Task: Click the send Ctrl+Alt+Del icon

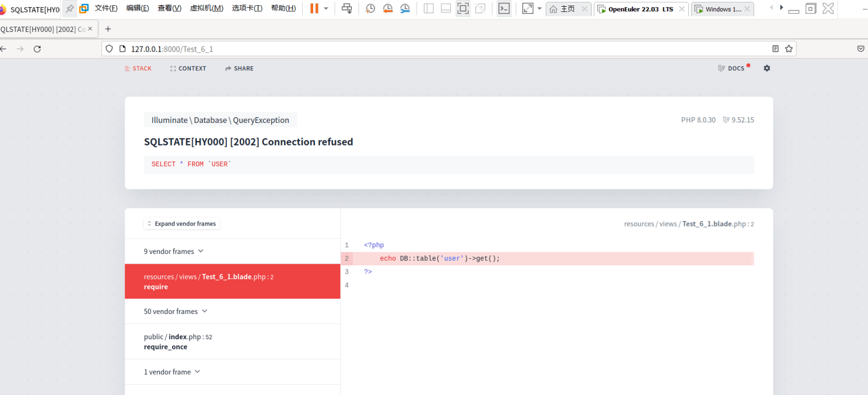Action: coord(347,8)
